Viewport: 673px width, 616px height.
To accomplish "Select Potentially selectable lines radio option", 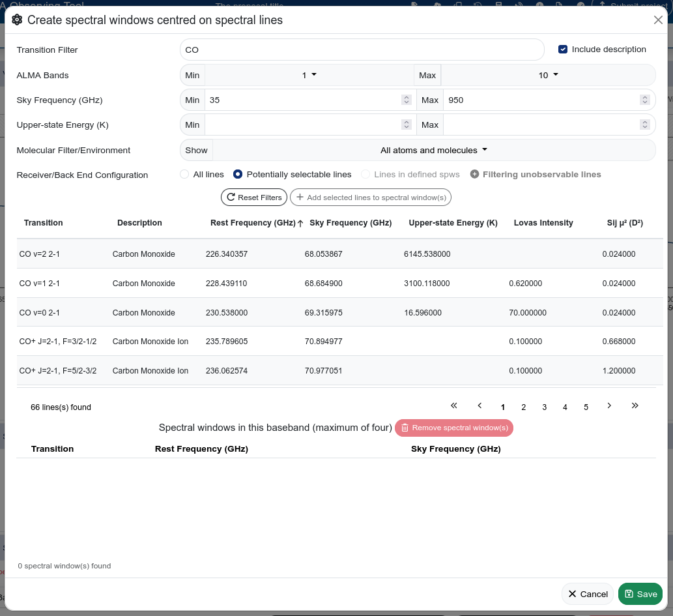I will tap(238, 175).
